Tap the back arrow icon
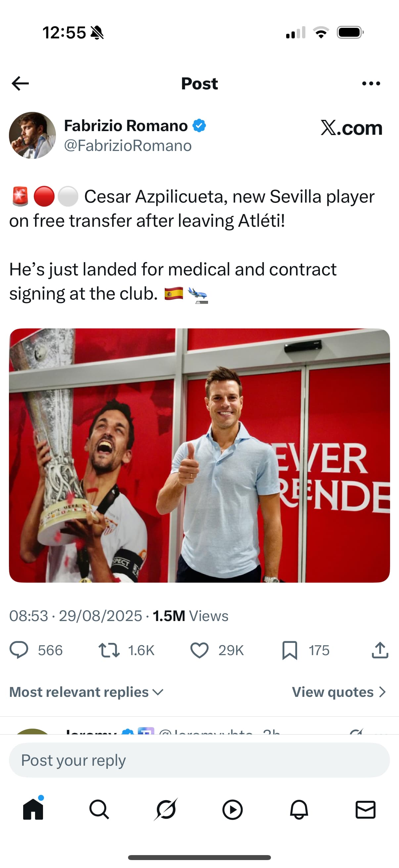The height and width of the screenshot is (868, 399). [20, 83]
